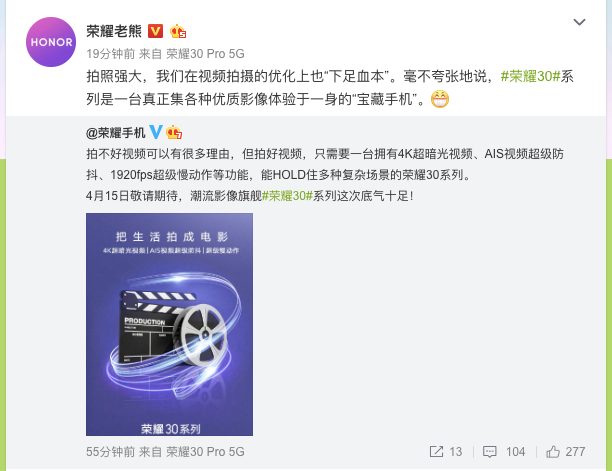612x471 pixels.
Task: Open the 荣耀老熊 username link
Action: point(114,31)
